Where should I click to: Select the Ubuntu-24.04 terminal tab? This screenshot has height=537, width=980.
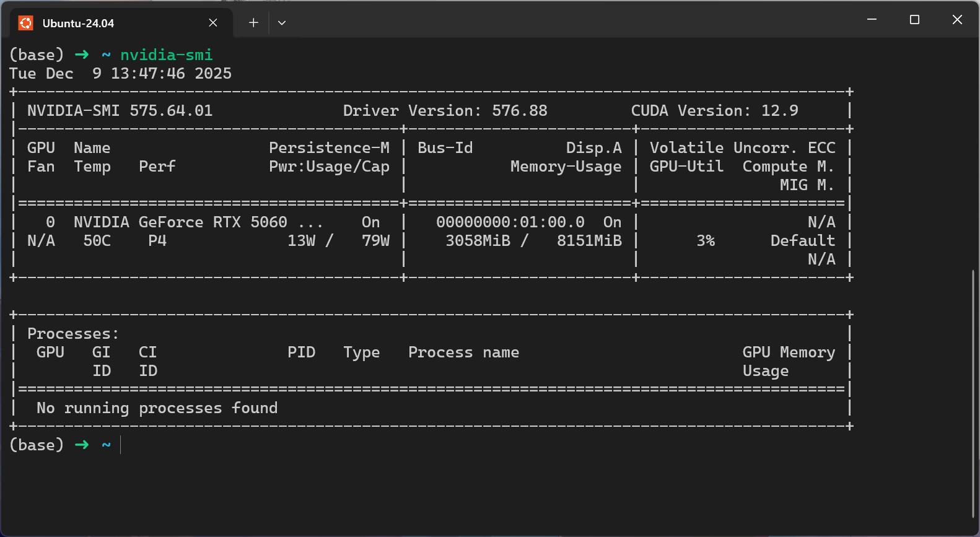tap(122, 23)
